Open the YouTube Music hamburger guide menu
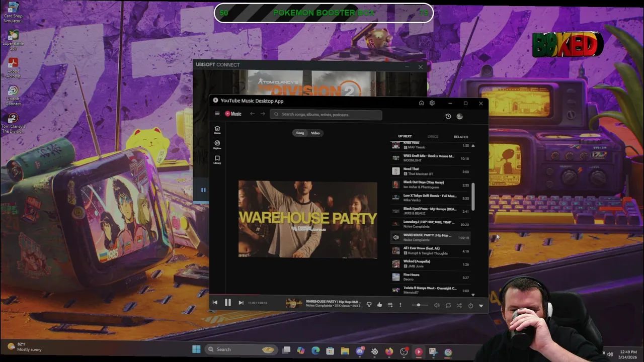 pos(217,114)
